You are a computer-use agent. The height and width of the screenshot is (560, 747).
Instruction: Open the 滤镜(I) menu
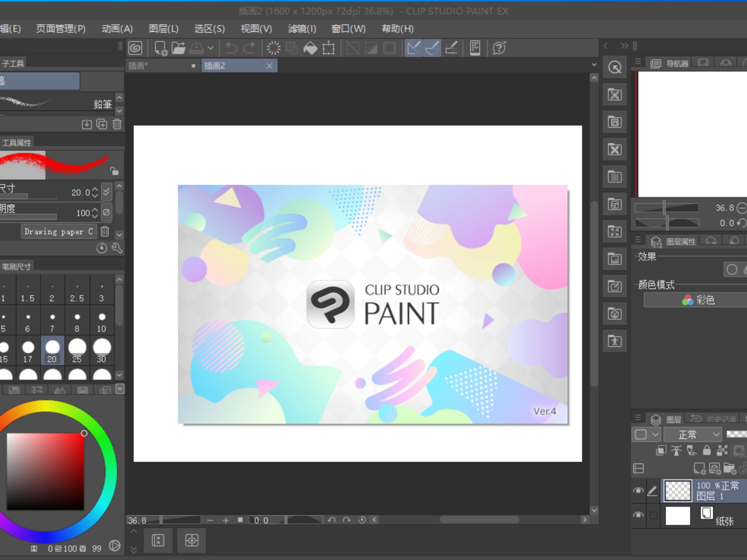302,29
